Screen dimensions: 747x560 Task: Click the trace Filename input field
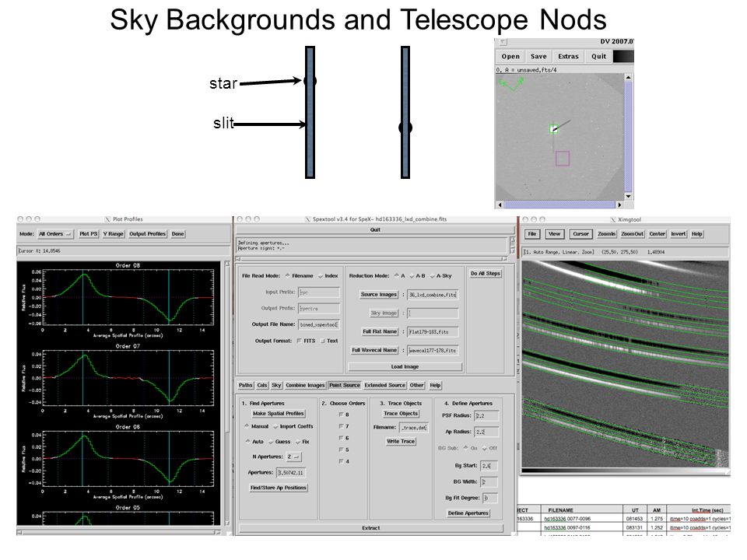tap(413, 428)
